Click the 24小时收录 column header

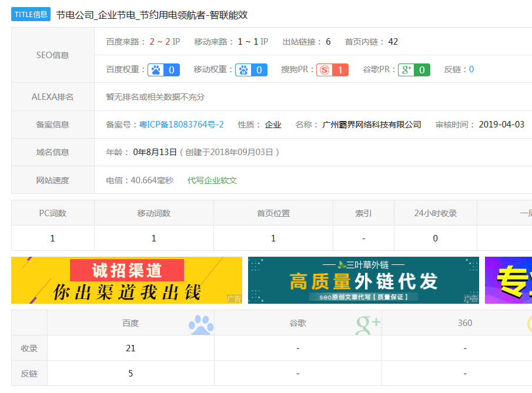click(436, 213)
